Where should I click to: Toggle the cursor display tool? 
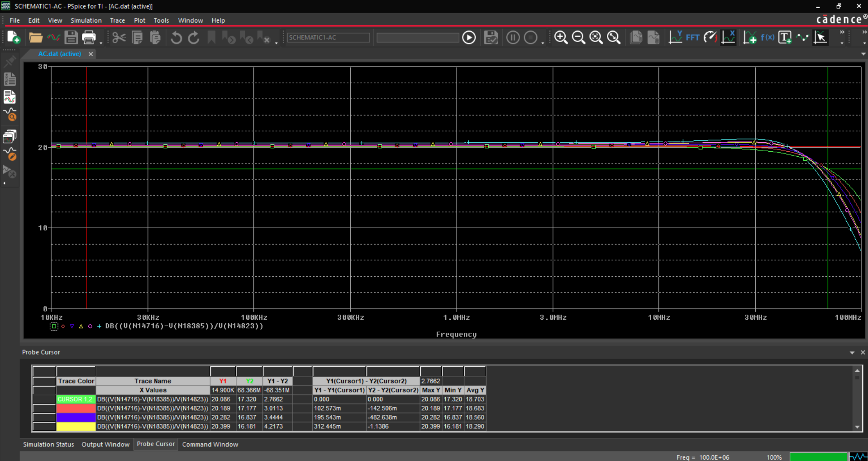point(820,38)
